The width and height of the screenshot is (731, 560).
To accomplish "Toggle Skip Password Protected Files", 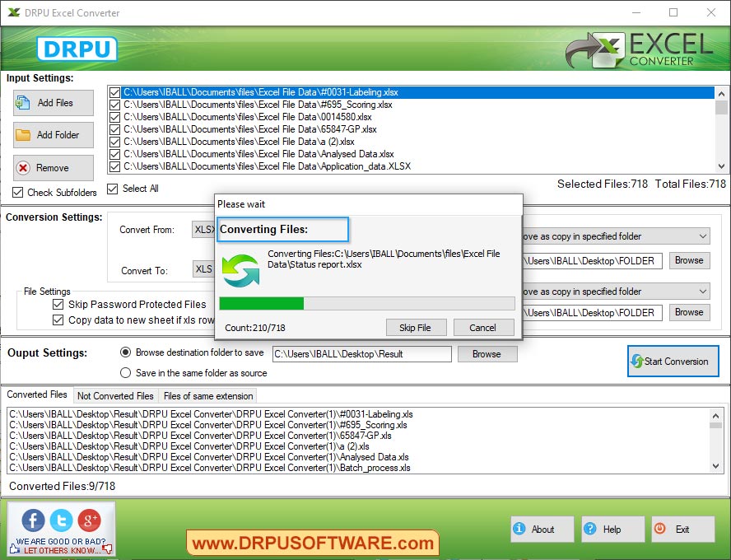I will pyautogui.click(x=58, y=304).
